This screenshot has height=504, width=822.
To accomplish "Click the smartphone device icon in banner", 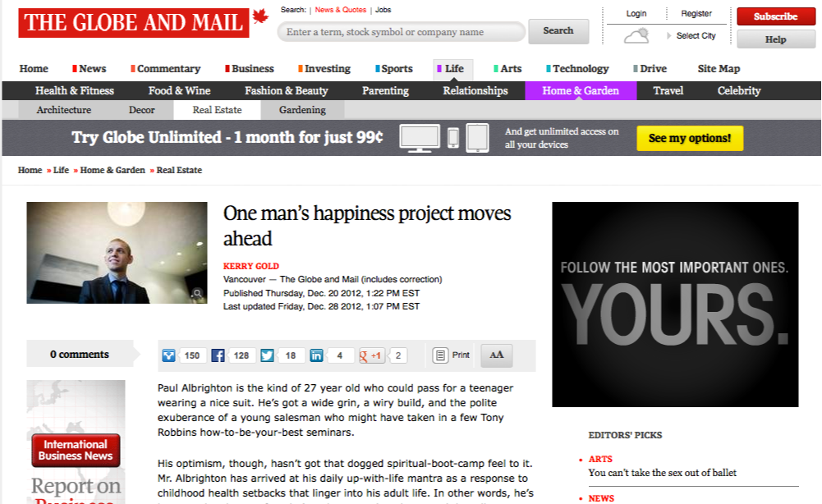I will [453, 138].
